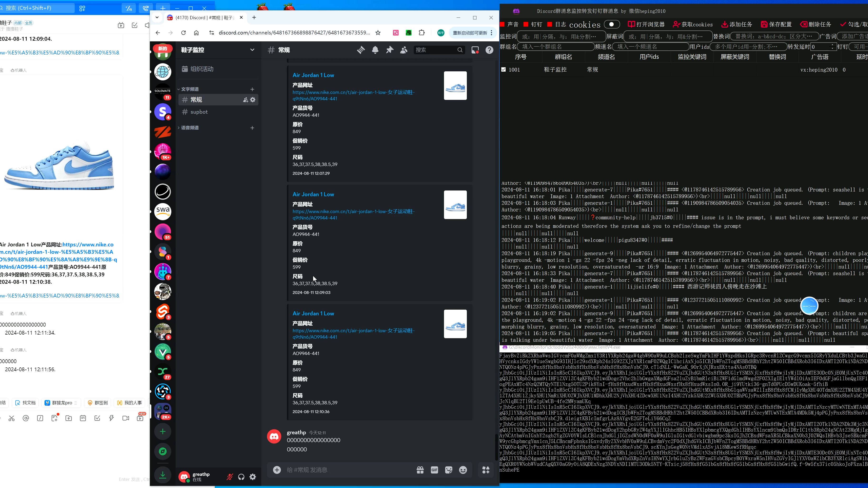Toggle 日志 red checkbox

(x=550, y=24)
